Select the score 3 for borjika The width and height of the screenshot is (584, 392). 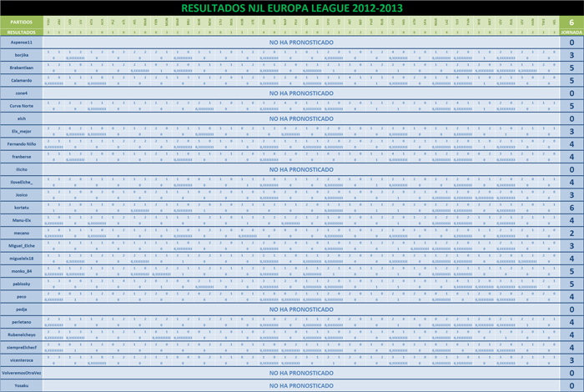(571, 55)
